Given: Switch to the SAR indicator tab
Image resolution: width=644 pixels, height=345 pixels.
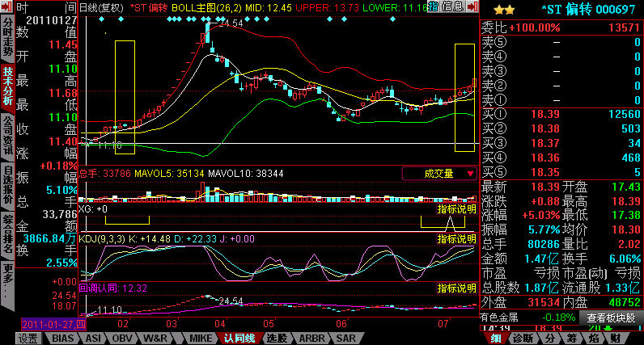Looking at the screenshot, I should pos(345,339).
